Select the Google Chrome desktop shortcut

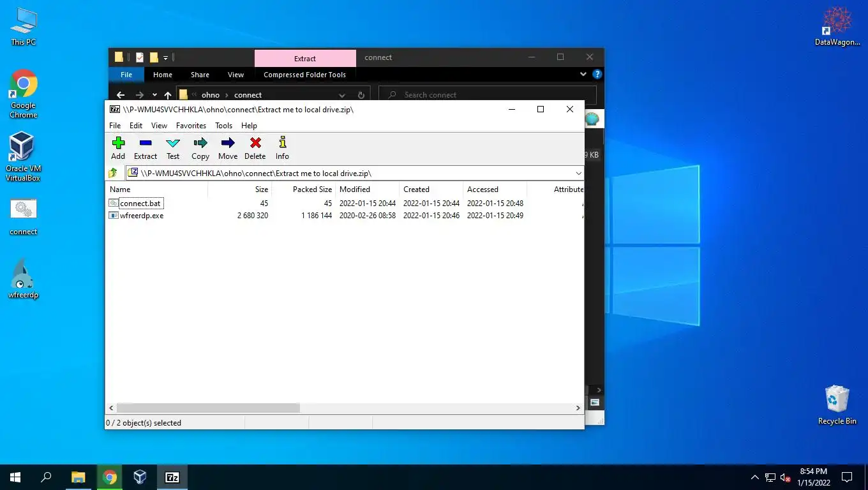pos(24,94)
